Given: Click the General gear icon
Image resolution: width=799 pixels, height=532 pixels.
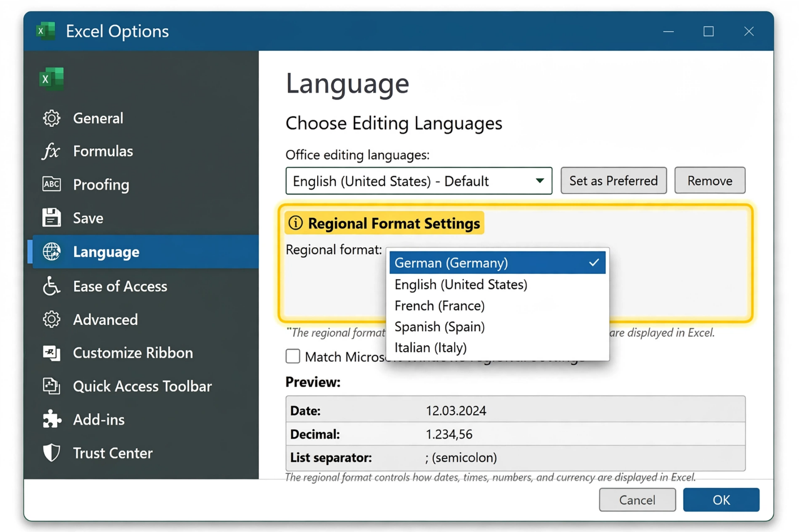Looking at the screenshot, I should click(52, 118).
